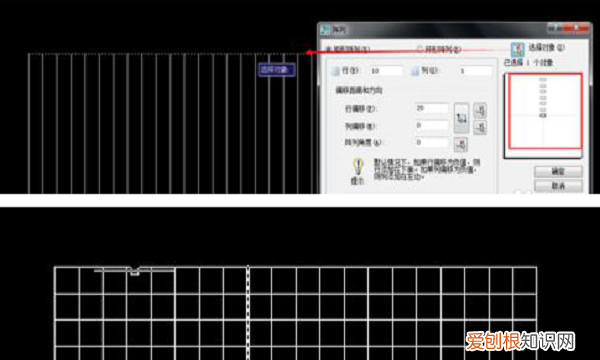Click the 'Select objects' (选择对象) tooltip in the drawing
Image resolution: width=600 pixels, height=360 pixels.
[x=277, y=70]
